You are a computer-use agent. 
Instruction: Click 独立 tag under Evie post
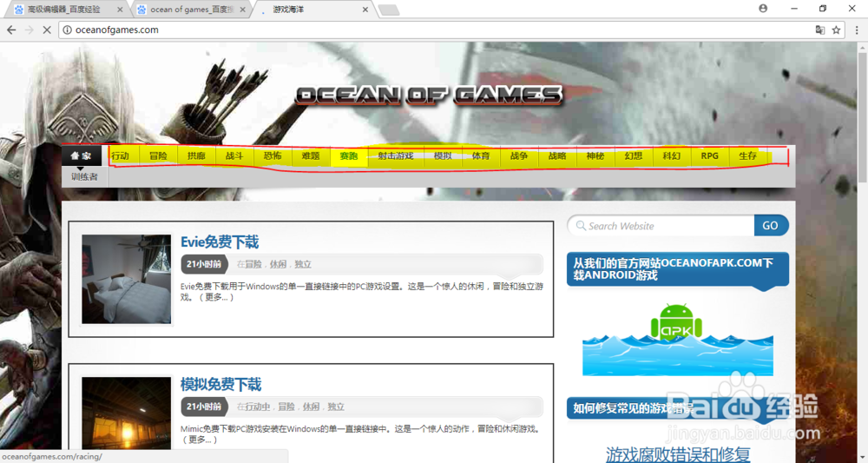[x=303, y=264]
